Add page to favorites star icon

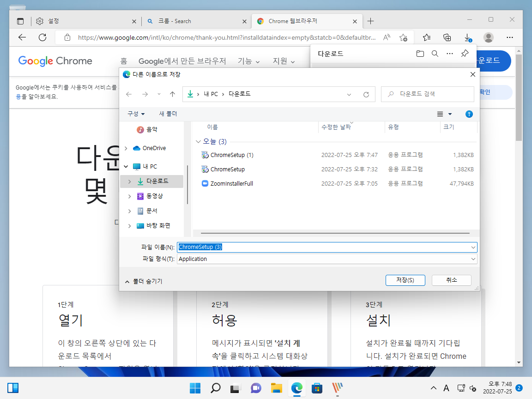[x=404, y=37]
